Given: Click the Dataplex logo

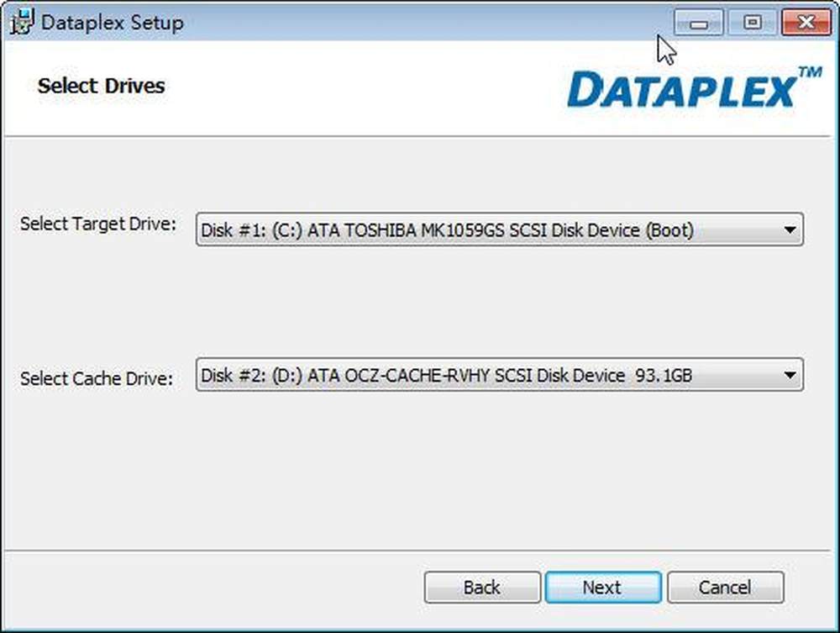Looking at the screenshot, I should click(695, 88).
